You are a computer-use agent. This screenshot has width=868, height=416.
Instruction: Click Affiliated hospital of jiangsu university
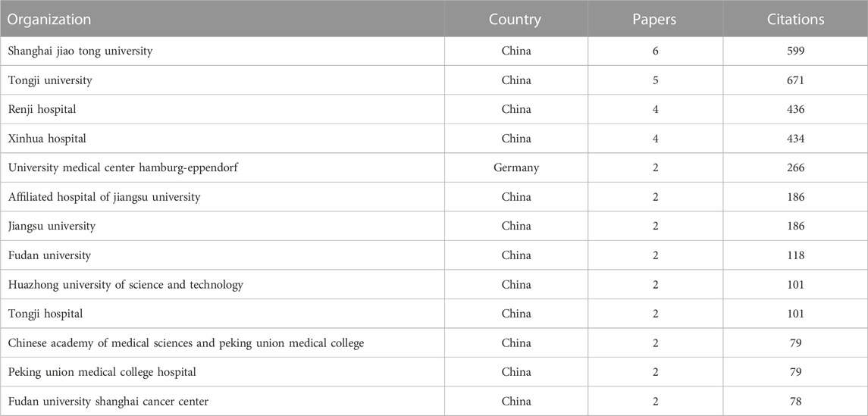(x=104, y=197)
